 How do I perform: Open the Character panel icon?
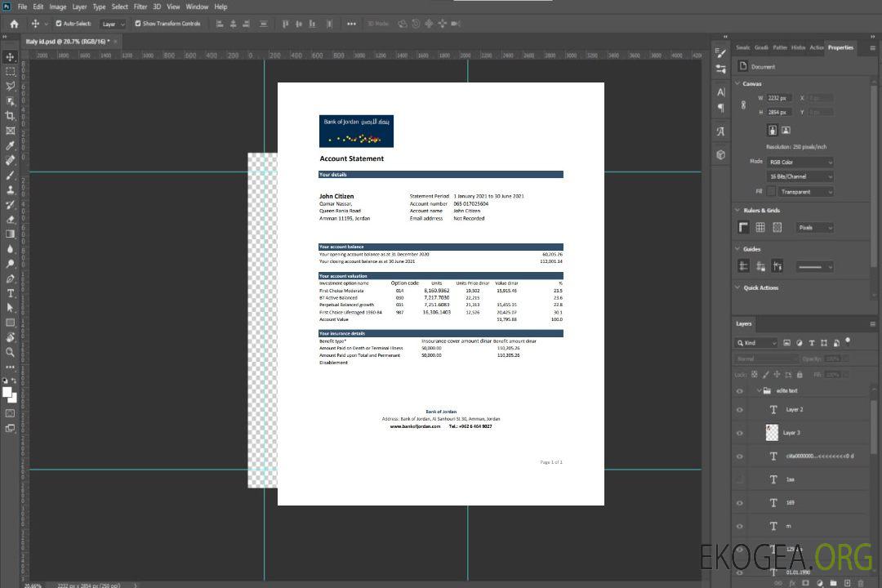pos(720,91)
